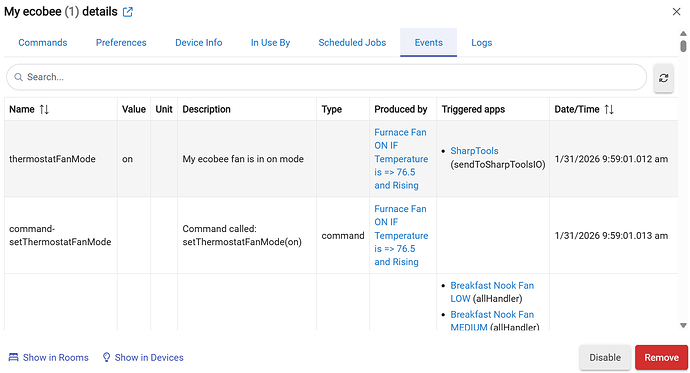690x373 pixels.
Task: Refresh the events list
Action: point(664,78)
